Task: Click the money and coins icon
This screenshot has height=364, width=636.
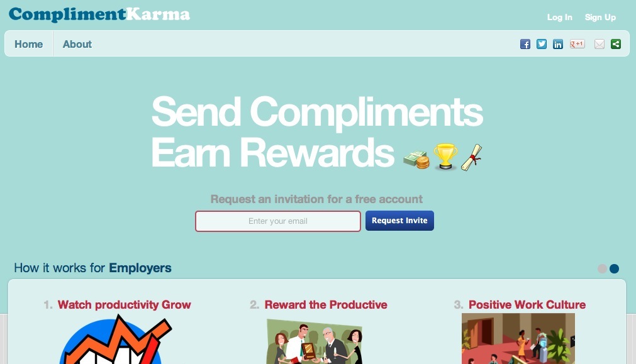Action: [416, 160]
